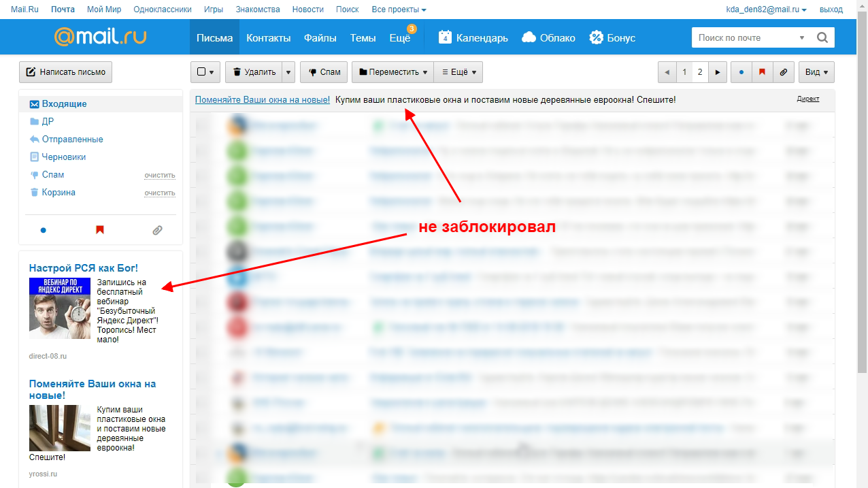Switch to the Файлы tab
The width and height of the screenshot is (868, 488).
tap(320, 37)
